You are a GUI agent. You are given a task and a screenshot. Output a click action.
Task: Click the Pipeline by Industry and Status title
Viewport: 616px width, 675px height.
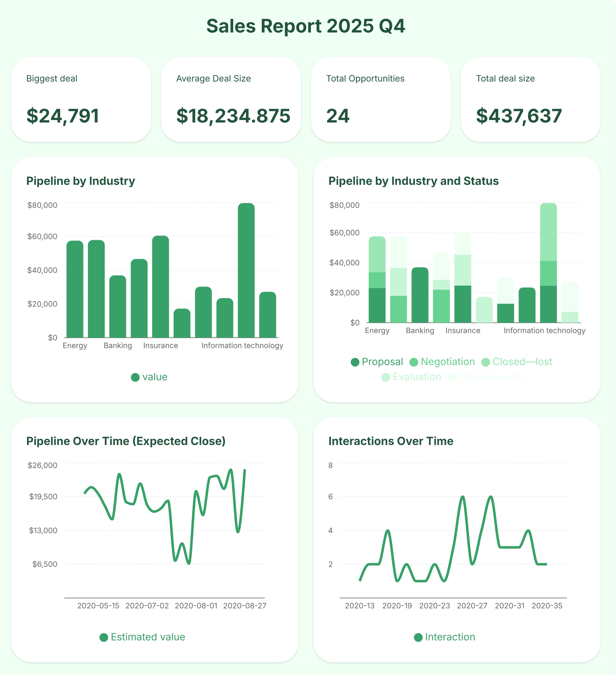point(413,181)
